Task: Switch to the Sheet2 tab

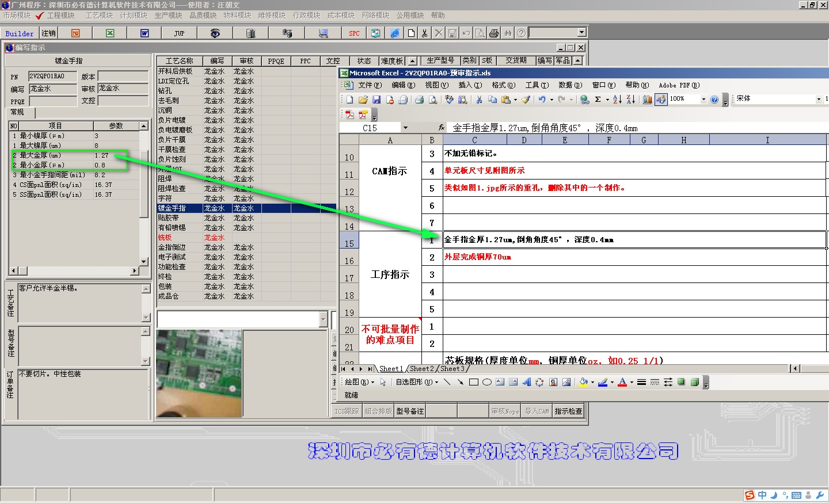Action: tap(421, 369)
